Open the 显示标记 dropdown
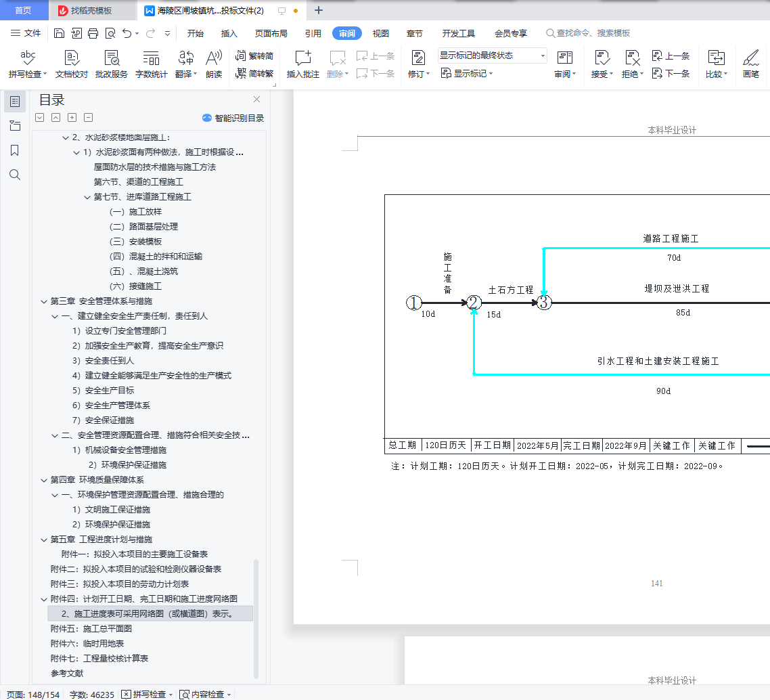The height and width of the screenshot is (700, 770). pos(466,73)
